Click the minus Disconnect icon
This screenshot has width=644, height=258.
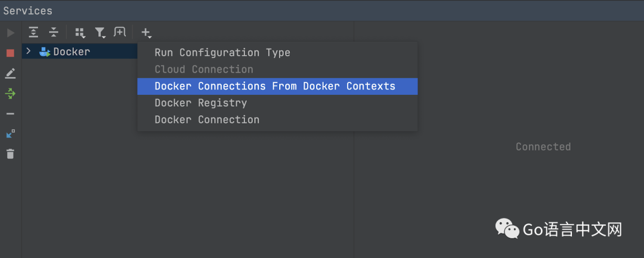(x=10, y=113)
